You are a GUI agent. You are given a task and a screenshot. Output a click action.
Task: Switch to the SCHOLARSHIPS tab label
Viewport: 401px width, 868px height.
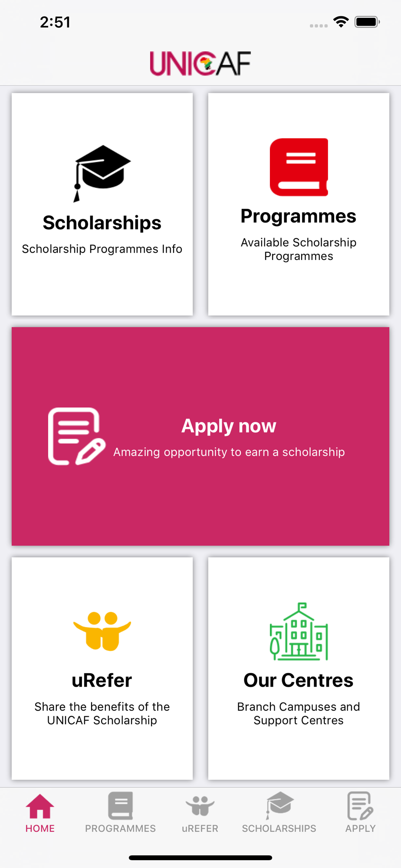279,829
